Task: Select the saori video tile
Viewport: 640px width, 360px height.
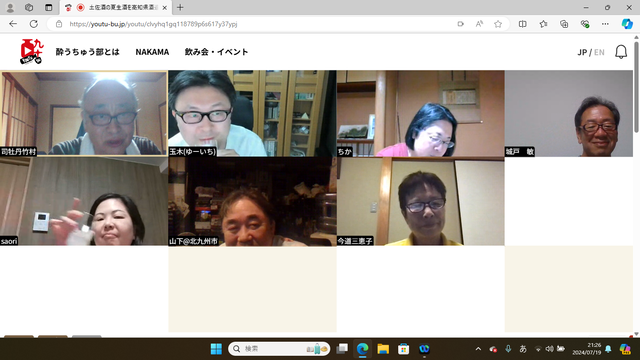Action: click(x=84, y=201)
